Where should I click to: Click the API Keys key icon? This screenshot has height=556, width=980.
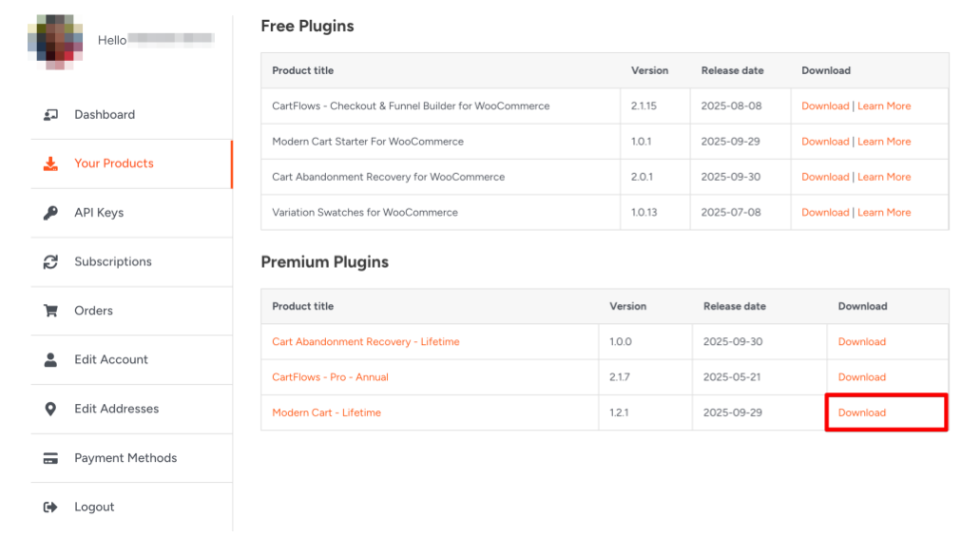(50, 213)
